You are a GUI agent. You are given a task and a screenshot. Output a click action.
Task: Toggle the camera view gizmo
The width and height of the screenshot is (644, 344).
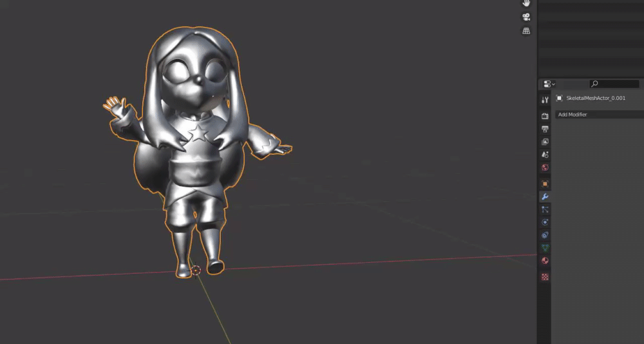pos(526,17)
